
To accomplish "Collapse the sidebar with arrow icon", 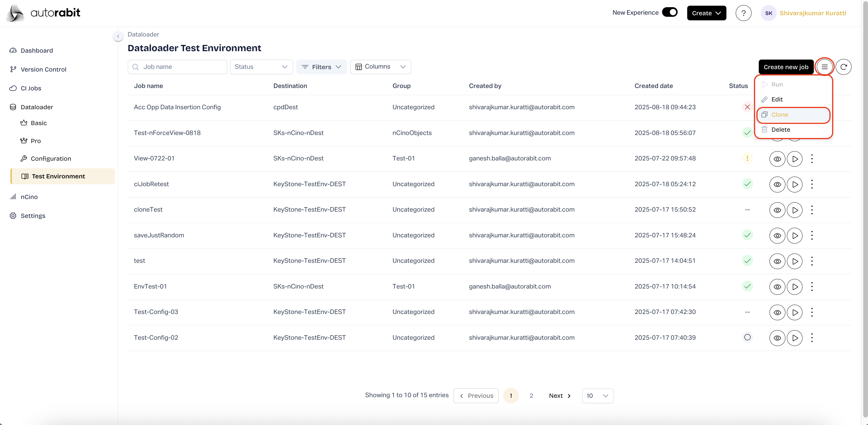I will point(118,36).
